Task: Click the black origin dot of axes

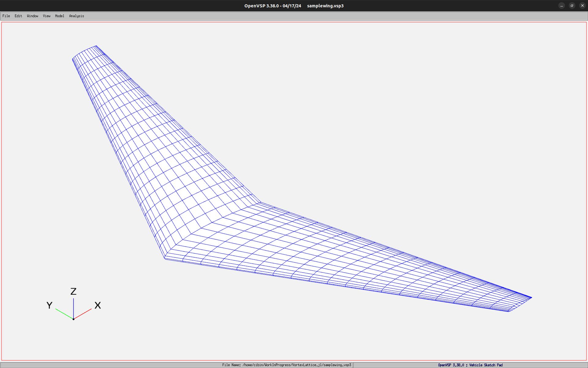Action: [x=73, y=319]
